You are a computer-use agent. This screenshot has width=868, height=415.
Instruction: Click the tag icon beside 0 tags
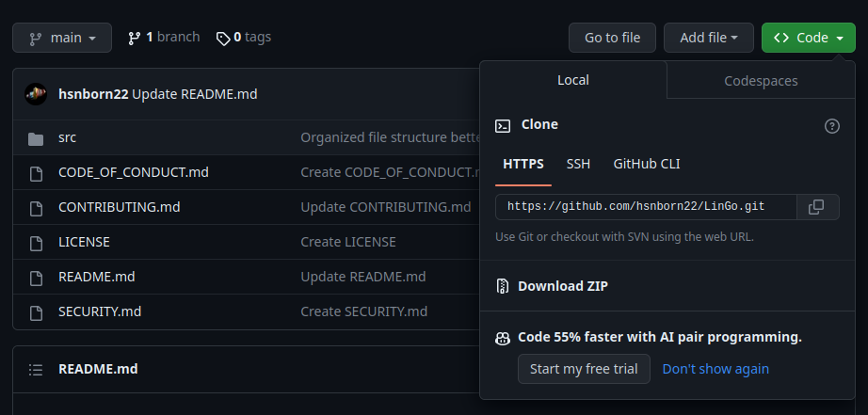tap(223, 39)
